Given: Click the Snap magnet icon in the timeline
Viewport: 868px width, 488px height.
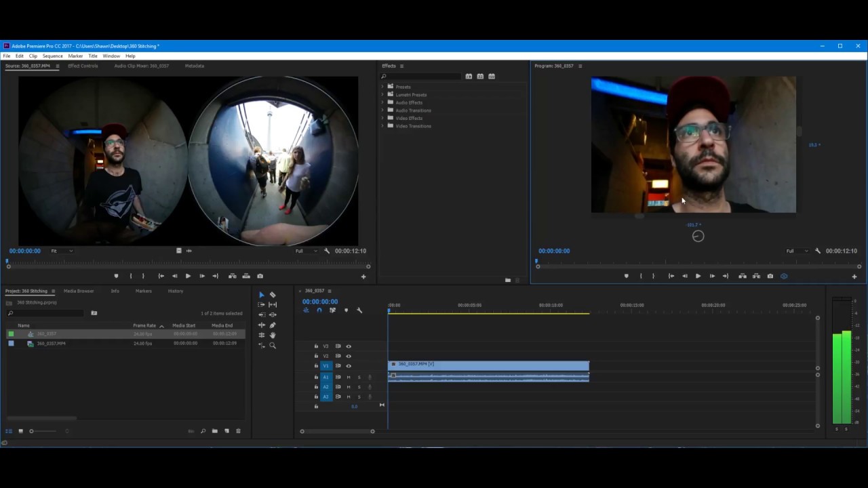Looking at the screenshot, I should (x=319, y=310).
